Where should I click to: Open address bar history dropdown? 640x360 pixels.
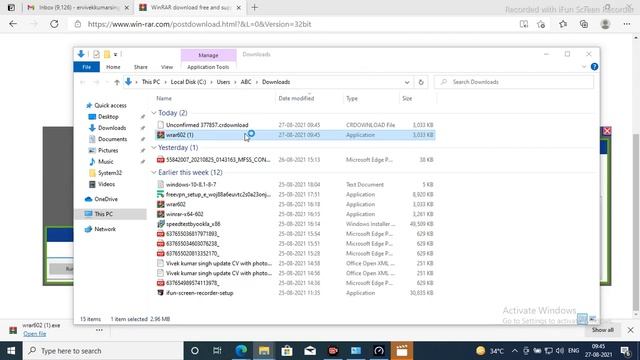point(407,82)
